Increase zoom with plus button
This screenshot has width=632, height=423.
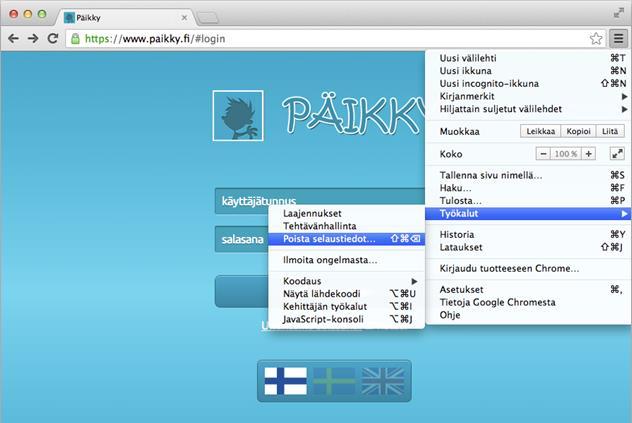(588, 154)
